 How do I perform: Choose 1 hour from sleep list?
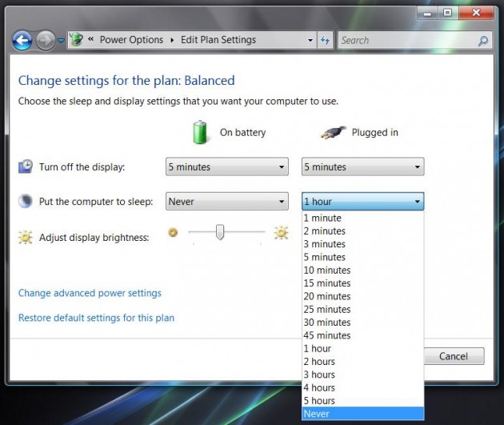click(363, 348)
